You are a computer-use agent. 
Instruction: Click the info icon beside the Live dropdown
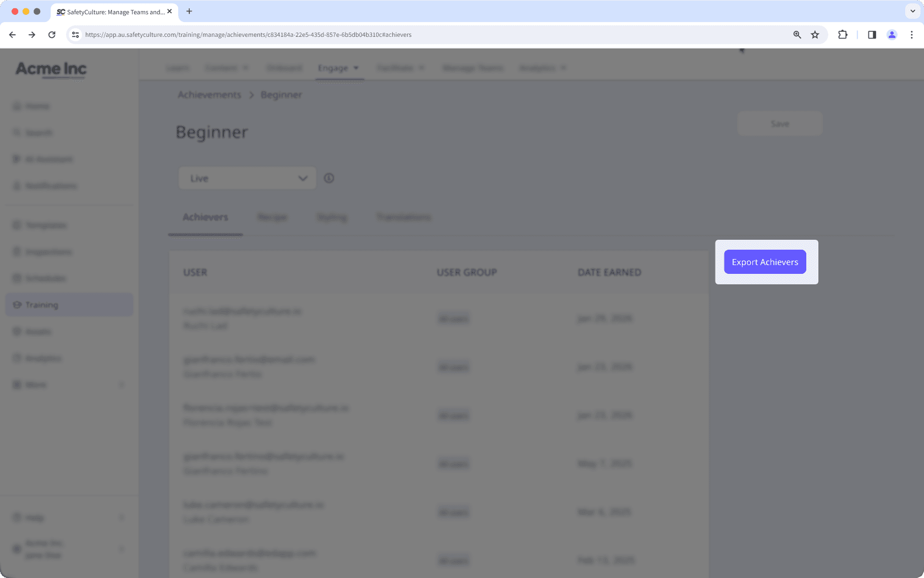329,178
